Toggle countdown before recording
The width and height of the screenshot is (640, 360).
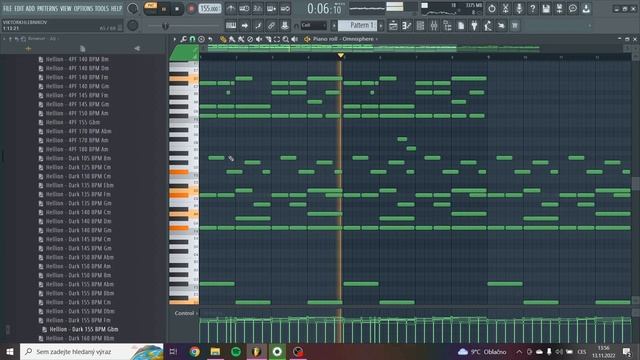(258, 9)
